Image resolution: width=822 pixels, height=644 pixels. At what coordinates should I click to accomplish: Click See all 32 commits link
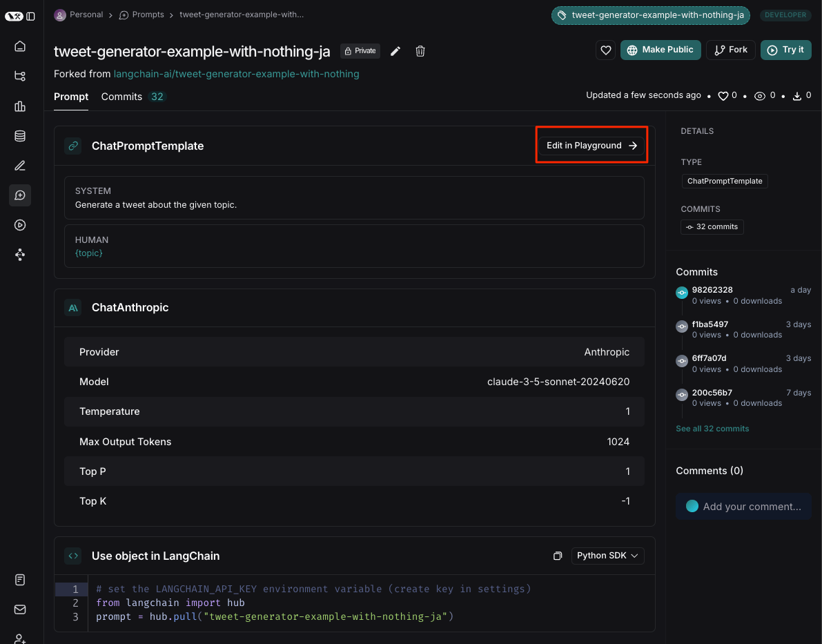[x=712, y=429]
